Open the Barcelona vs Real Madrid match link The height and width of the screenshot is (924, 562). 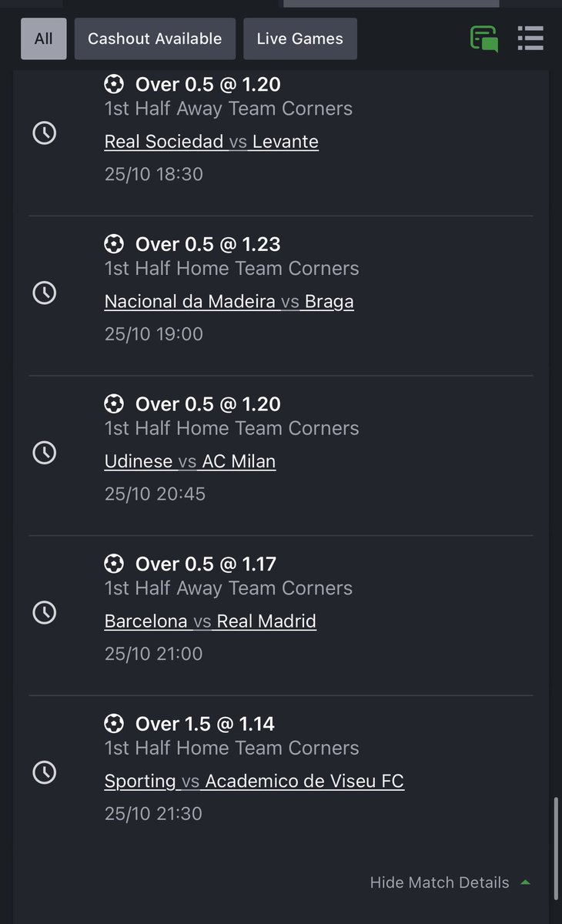point(210,621)
